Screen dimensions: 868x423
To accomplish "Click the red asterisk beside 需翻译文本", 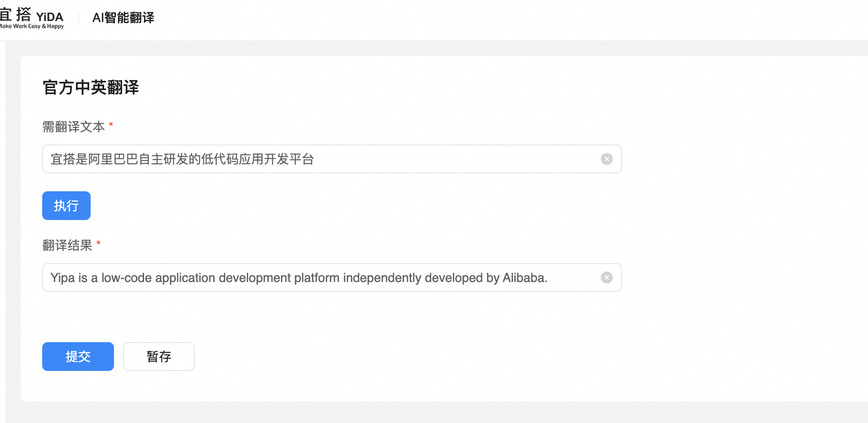I will [x=111, y=125].
